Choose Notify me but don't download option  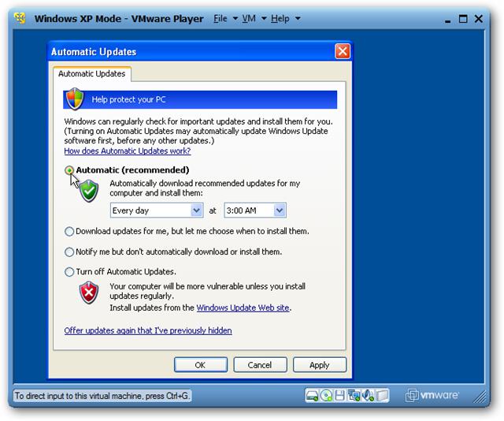69,252
